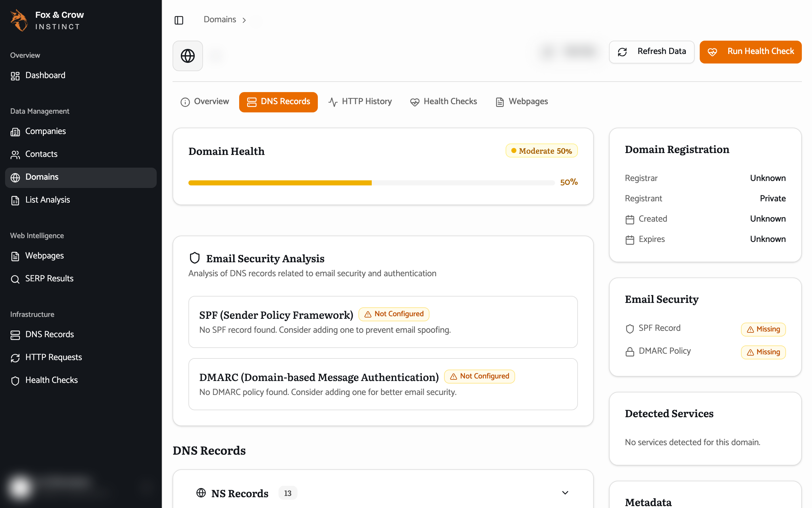The height and width of the screenshot is (508, 812).
Task: Click the 'No SPF record found' message
Action: [325, 330]
